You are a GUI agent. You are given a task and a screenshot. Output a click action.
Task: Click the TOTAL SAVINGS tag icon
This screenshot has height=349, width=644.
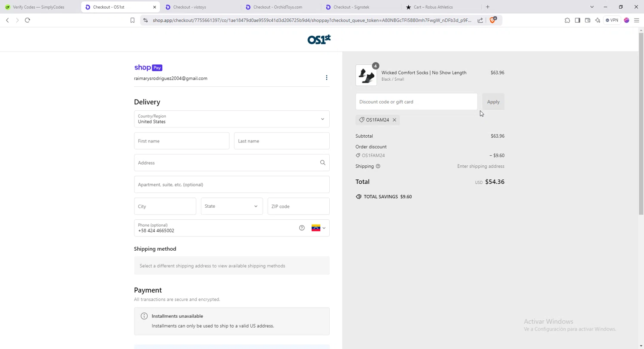358,197
